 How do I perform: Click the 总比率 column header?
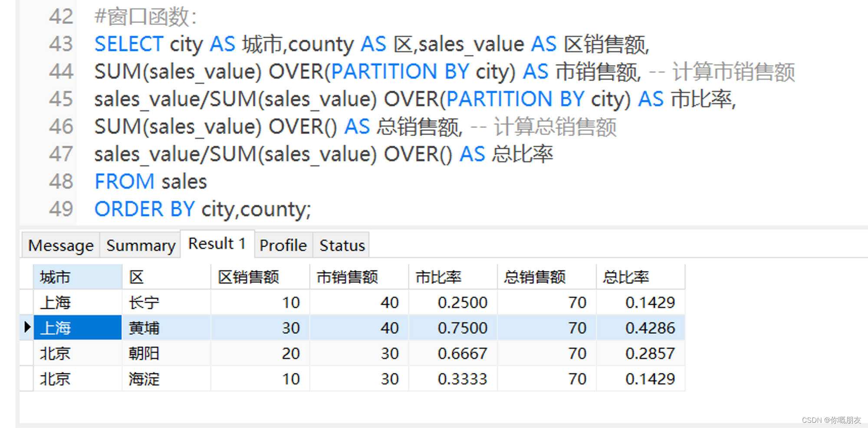pyautogui.click(x=626, y=276)
